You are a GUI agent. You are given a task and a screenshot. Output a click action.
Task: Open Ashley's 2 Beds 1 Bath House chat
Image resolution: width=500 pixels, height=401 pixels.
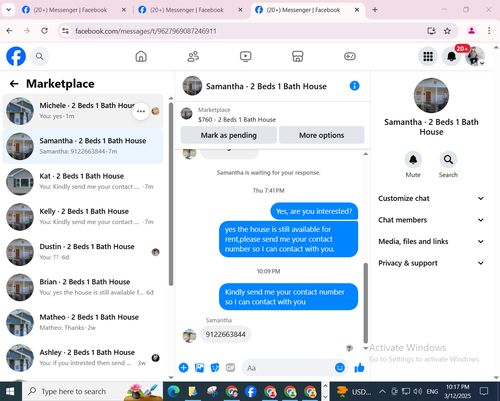(83, 358)
